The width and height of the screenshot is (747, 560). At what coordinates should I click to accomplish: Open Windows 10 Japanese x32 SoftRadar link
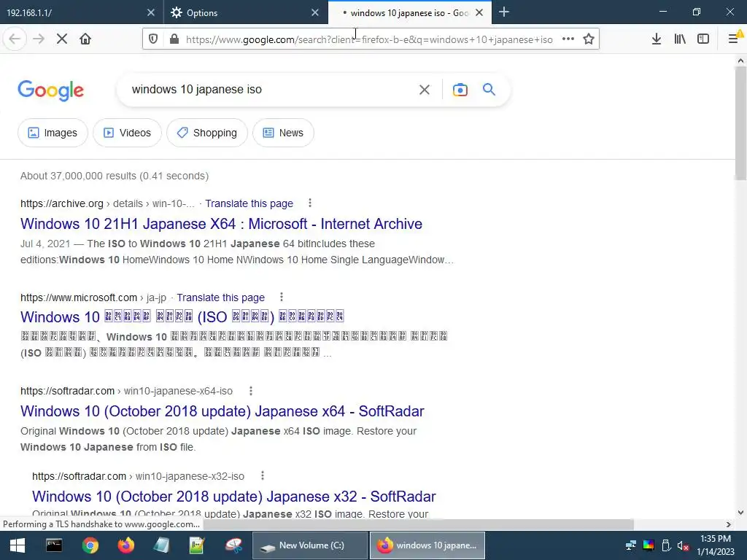234,496
